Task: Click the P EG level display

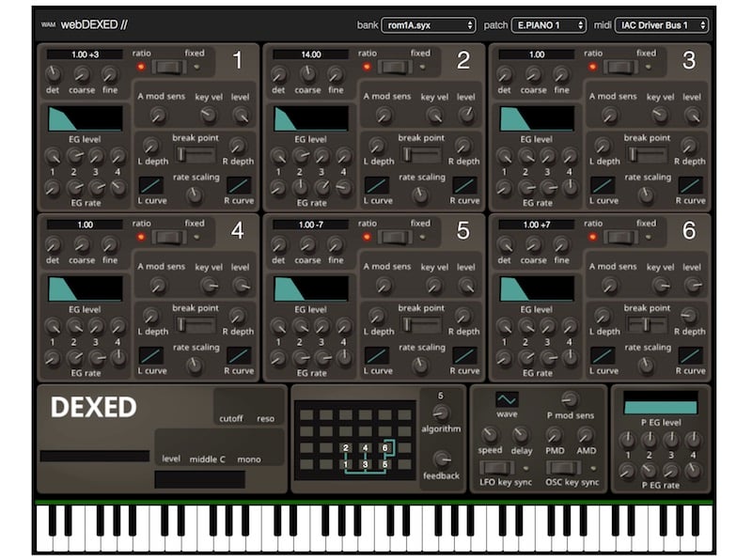Action: pyautogui.click(x=661, y=407)
